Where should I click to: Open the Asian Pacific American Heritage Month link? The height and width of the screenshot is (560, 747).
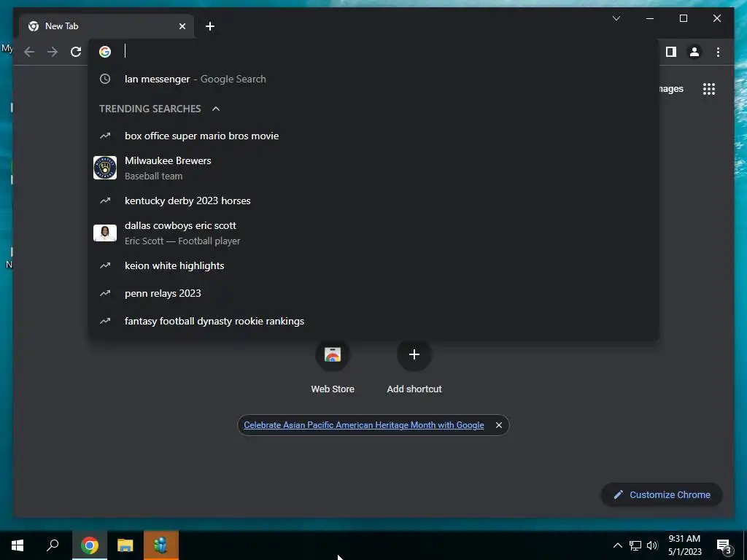pos(363,425)
